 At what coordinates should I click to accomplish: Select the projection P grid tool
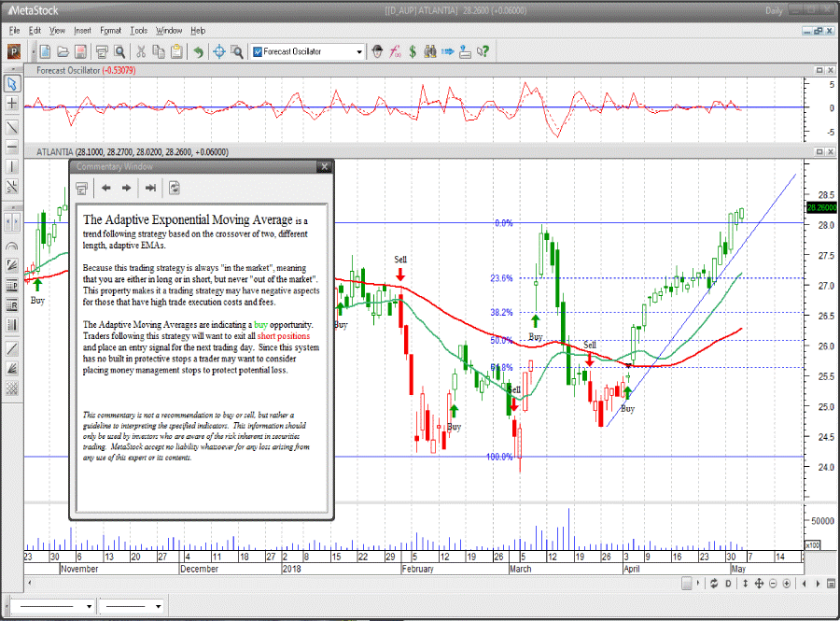[12, 286]
